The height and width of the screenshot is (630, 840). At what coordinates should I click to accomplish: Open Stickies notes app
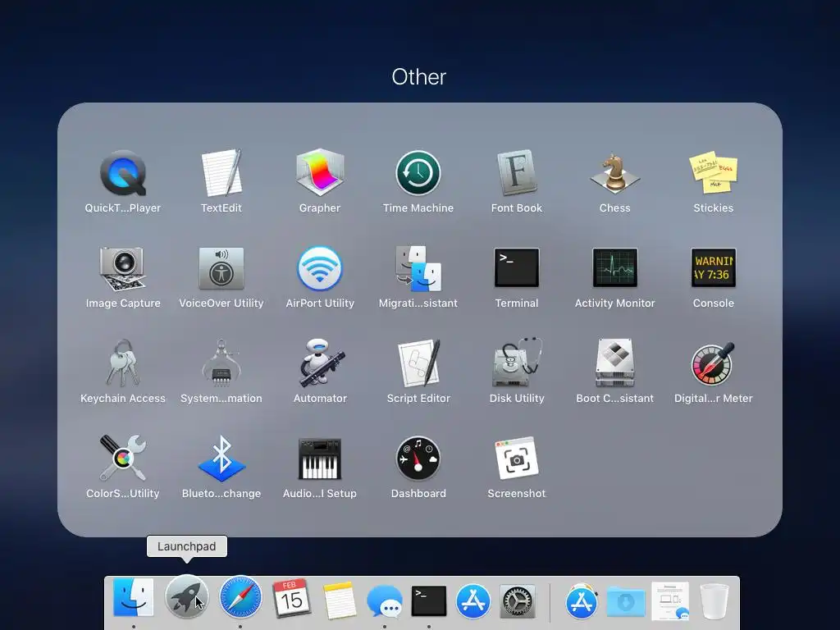coord(713,172)
